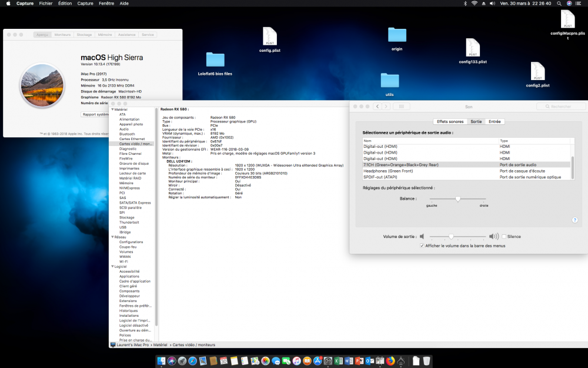Select Bluetooth in the Matériel sidebar
The height and width of the screenshot is (368, 588).
[x=127, y=134]
